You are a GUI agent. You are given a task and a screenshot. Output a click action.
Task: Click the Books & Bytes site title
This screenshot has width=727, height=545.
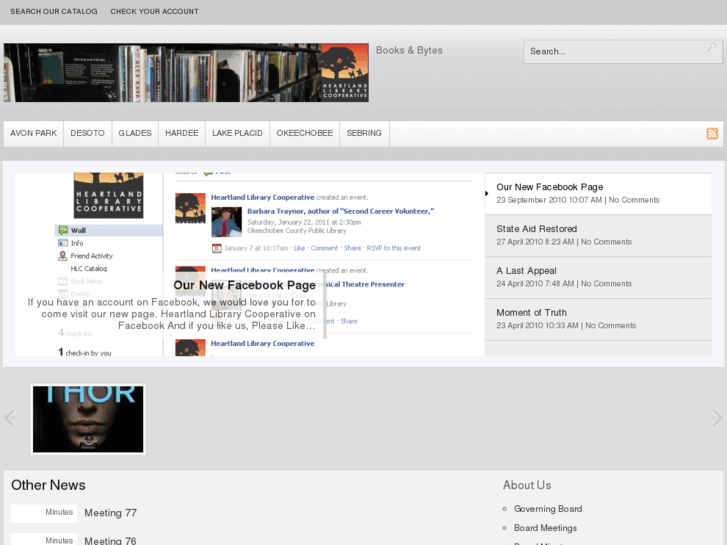point(409,50)
